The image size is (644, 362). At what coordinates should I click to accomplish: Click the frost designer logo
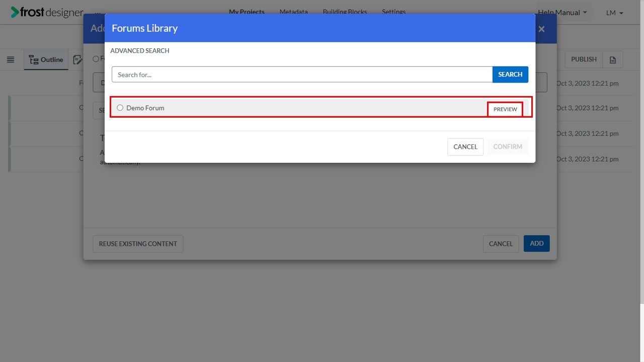(x=47, y=12)
